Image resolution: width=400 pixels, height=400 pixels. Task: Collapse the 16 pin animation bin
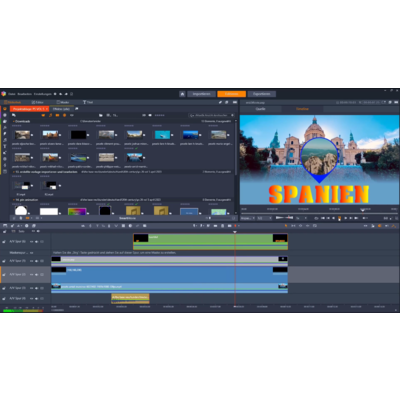(14, 200)
